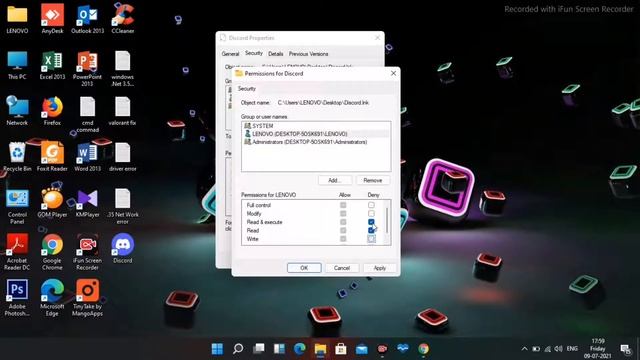
Task: Click the Remove button
Action: tap(373, 180)
